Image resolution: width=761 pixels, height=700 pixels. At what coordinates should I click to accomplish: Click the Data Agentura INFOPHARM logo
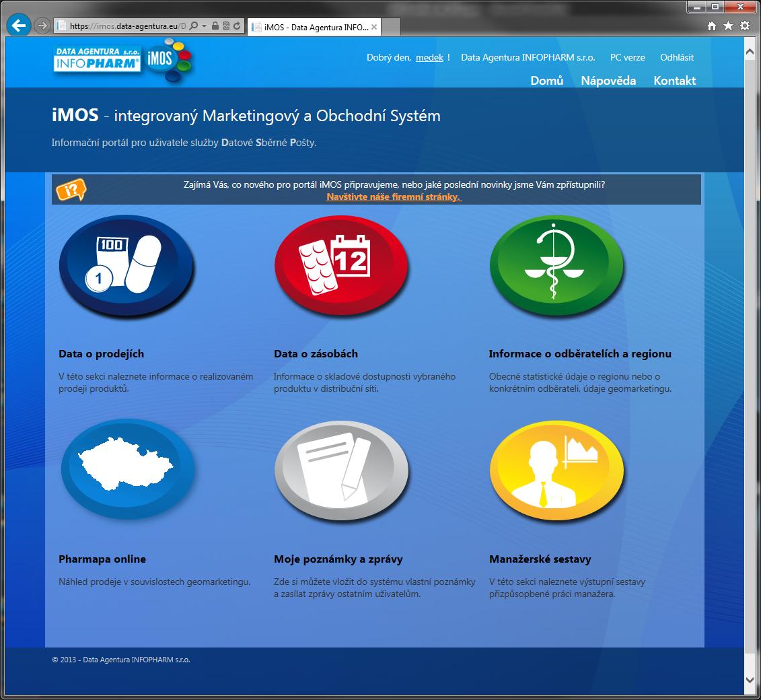(97, 59)
